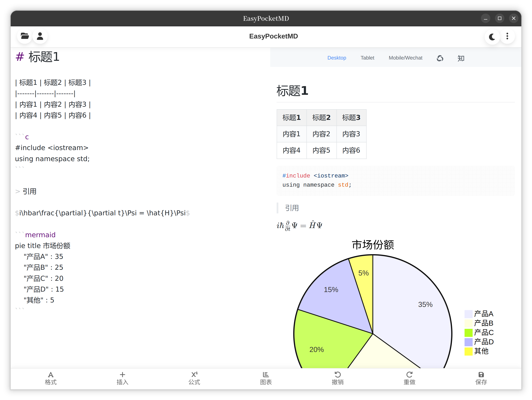This screenshot has width=532, height=400.
Task: Click the 标题2 table header cell
Action: point(321,118)
